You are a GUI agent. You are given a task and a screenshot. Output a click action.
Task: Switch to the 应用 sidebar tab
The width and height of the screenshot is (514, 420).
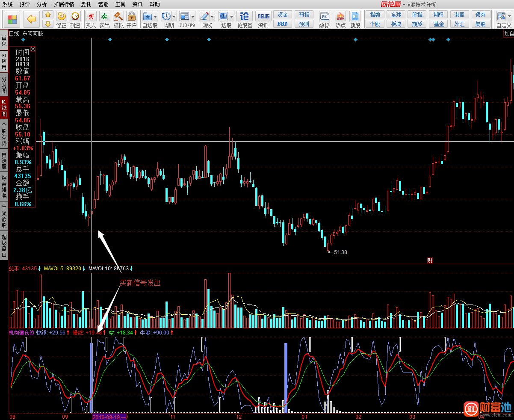pos(4,62)
